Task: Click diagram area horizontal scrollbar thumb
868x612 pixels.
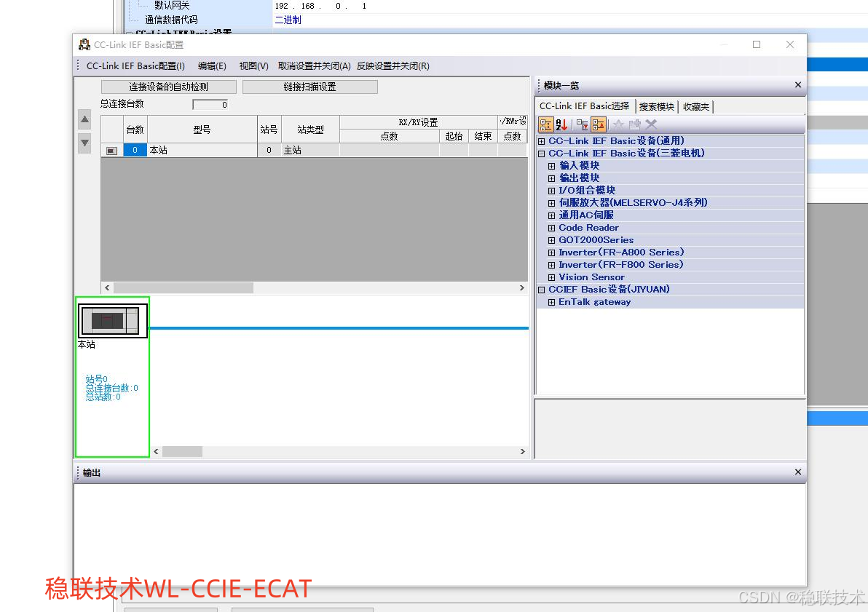Action: point(182,451)
